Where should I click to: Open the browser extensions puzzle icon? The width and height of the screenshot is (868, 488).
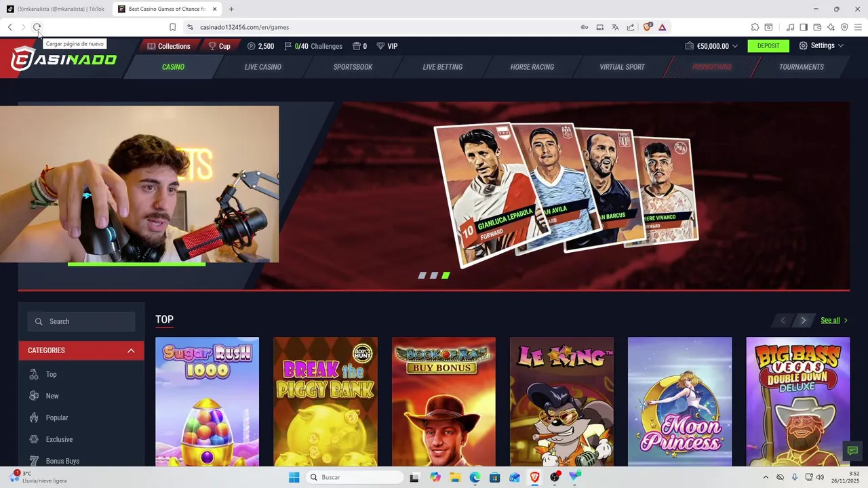[755, 27]
